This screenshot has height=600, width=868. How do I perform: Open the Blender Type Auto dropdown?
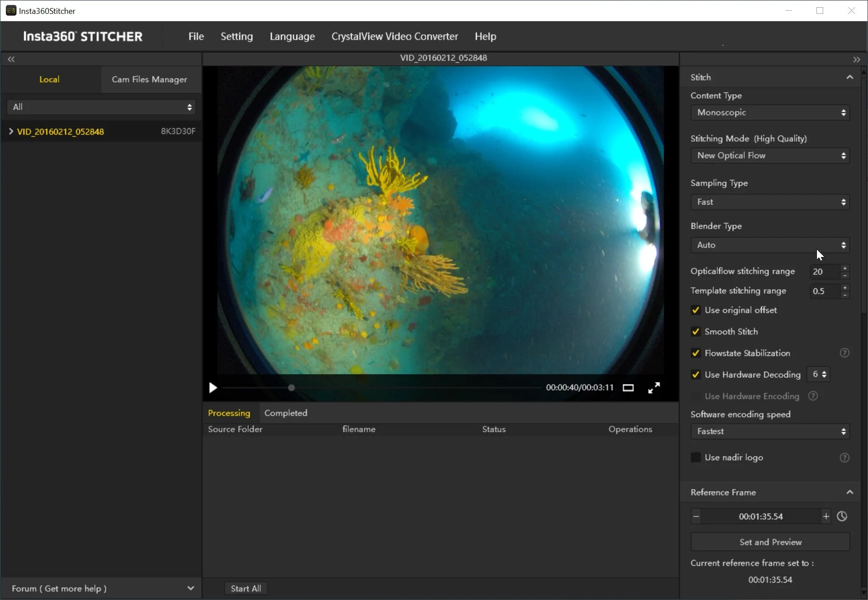(x=770, y=245)
